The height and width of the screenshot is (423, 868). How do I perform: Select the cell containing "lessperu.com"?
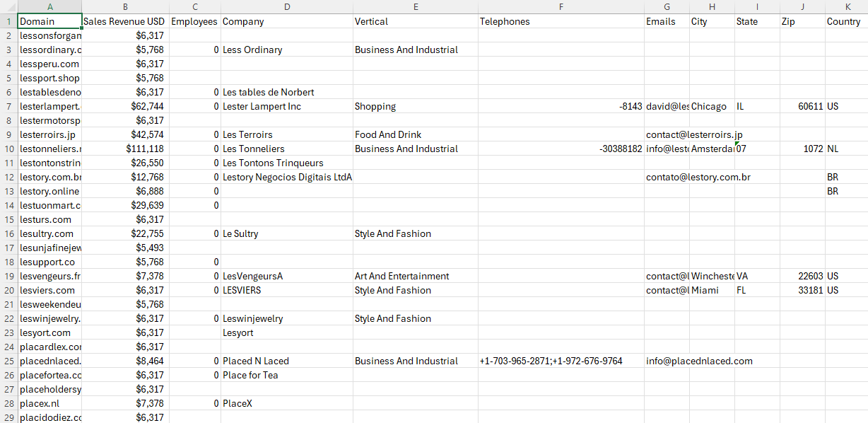tap(49, 64)
